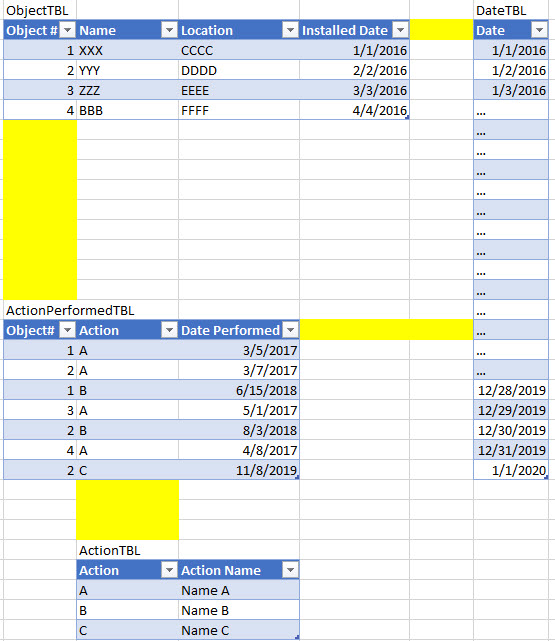Select the ObjectTBL title cell
Screen dimensions: 555x641
(x=40, y=10)
